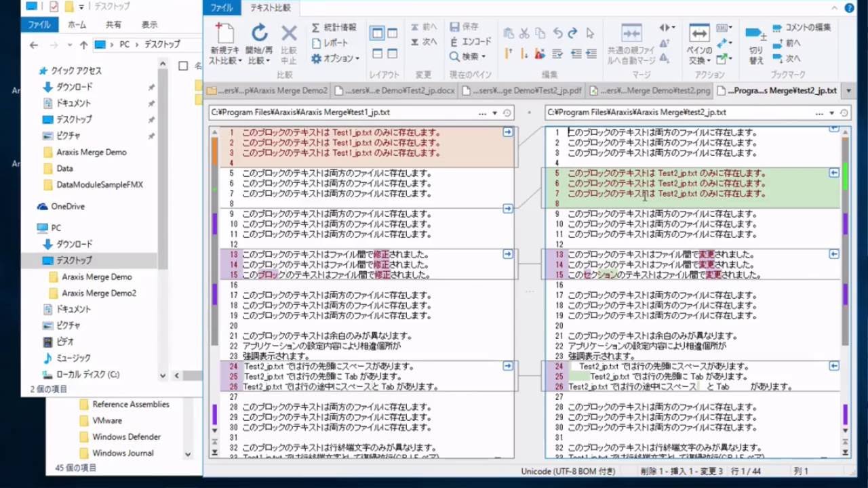
Task: Expand the 検索 search dropdown
Action: click(468, 57)
